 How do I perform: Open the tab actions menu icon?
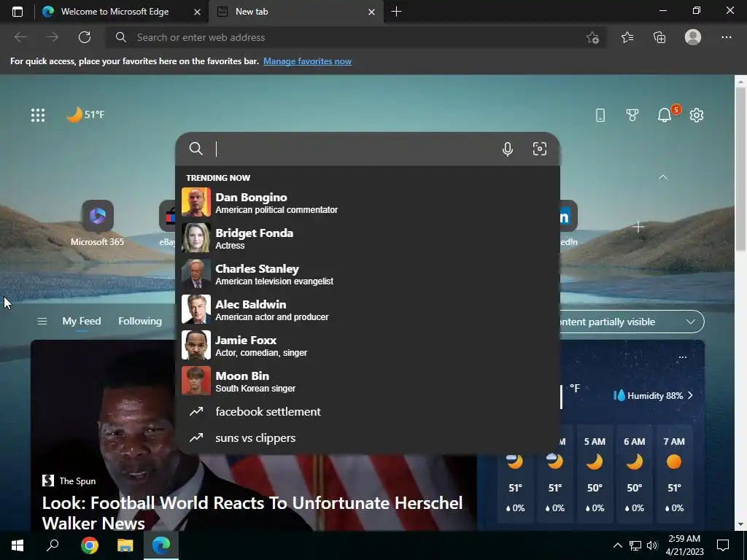(18, 12)
